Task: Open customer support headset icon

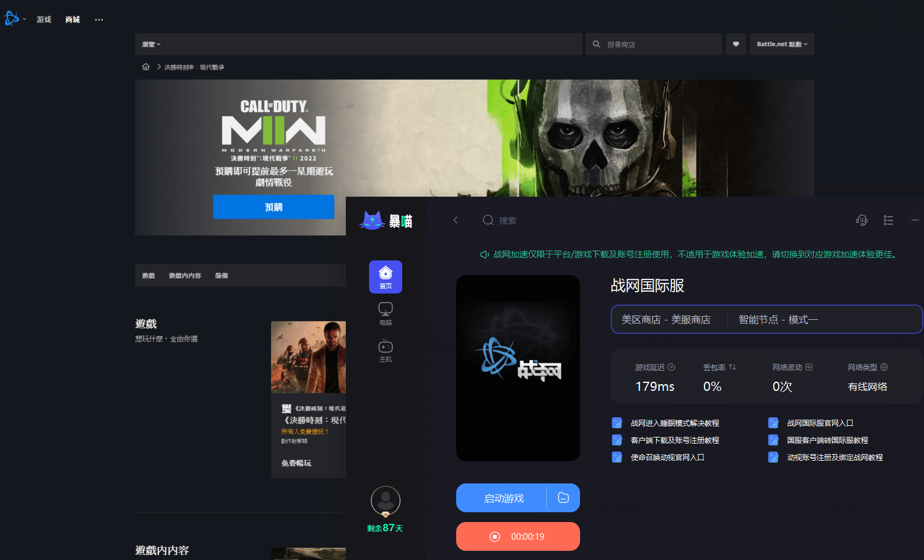Action: (x=861, y=220)
